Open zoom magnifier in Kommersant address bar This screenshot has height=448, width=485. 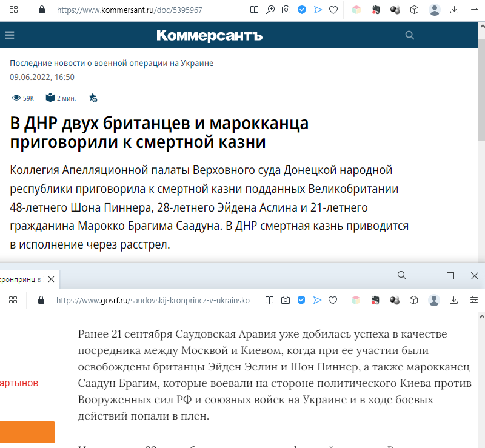(270, 10)
